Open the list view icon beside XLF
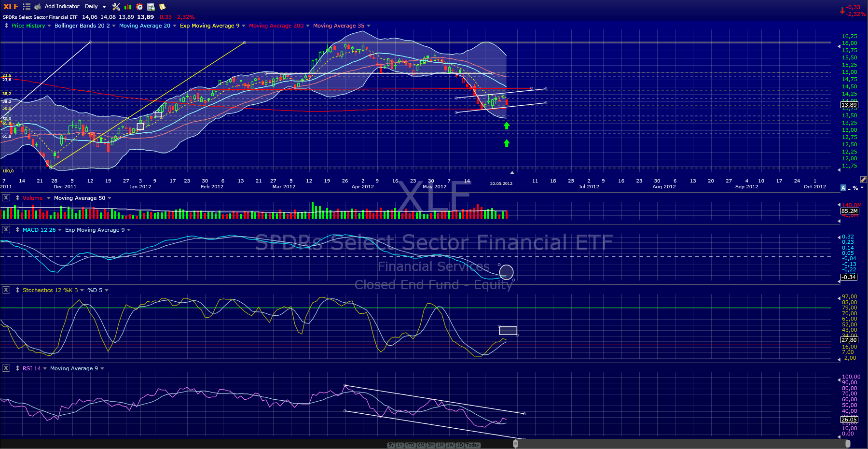This screenshot has height=449, width=868. point(27,7)
